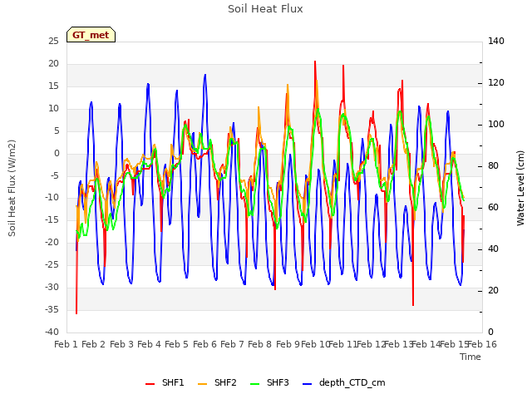Click the 60 right y-axis tick label
The height and width of the screenshot is (399, 532).
(493, 208)
